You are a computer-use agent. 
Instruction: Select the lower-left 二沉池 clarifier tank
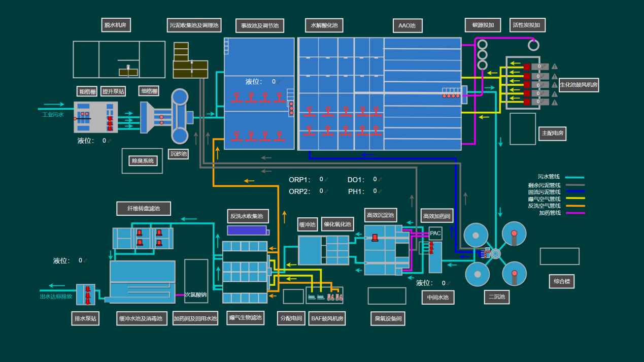click(478, 274)
